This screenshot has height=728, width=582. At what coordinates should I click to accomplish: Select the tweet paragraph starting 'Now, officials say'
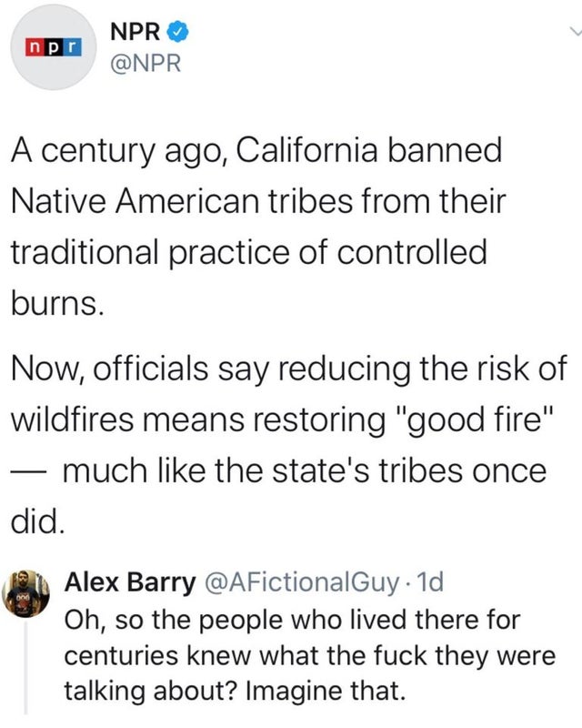point(288,444)
